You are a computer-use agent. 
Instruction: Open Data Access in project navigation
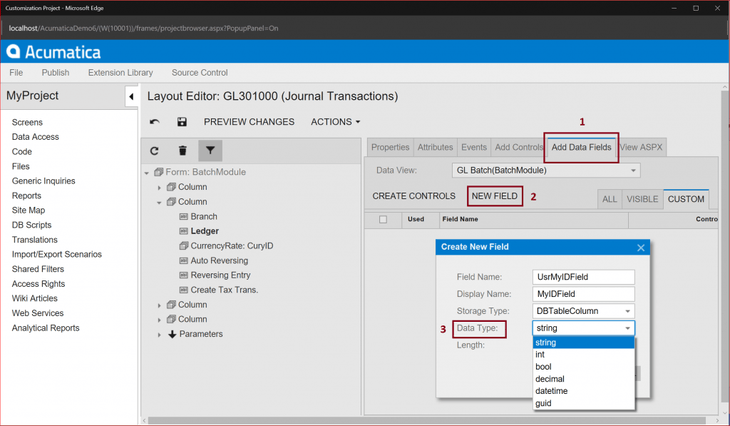pos(35,137)
